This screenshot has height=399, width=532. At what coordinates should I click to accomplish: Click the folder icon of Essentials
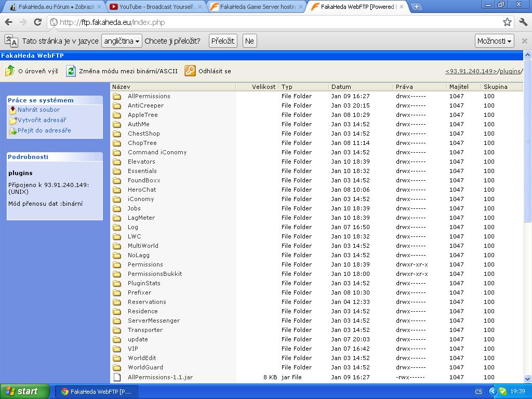(x=117, y=171)
